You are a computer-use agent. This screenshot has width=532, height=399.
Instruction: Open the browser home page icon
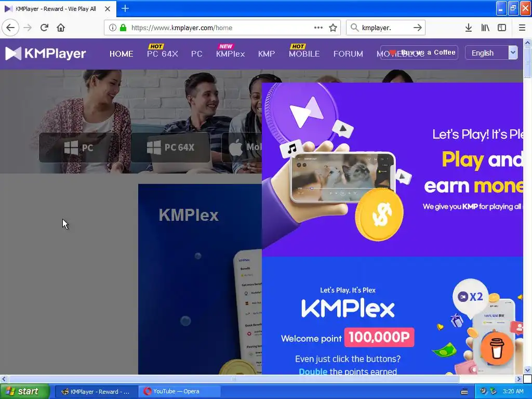point(61,28)
